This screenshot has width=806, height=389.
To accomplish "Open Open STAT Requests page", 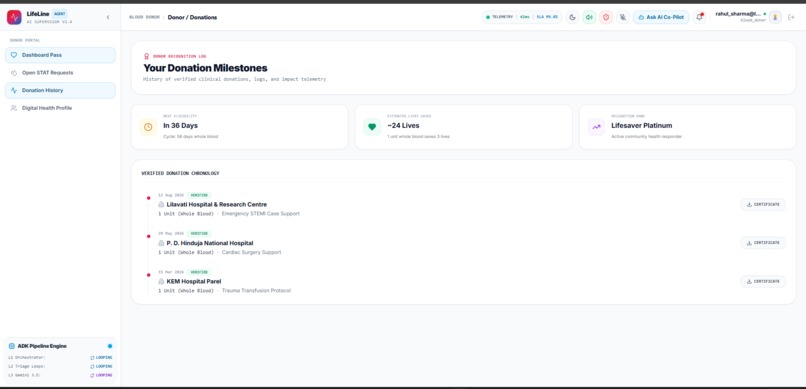I will pos(60,73).
